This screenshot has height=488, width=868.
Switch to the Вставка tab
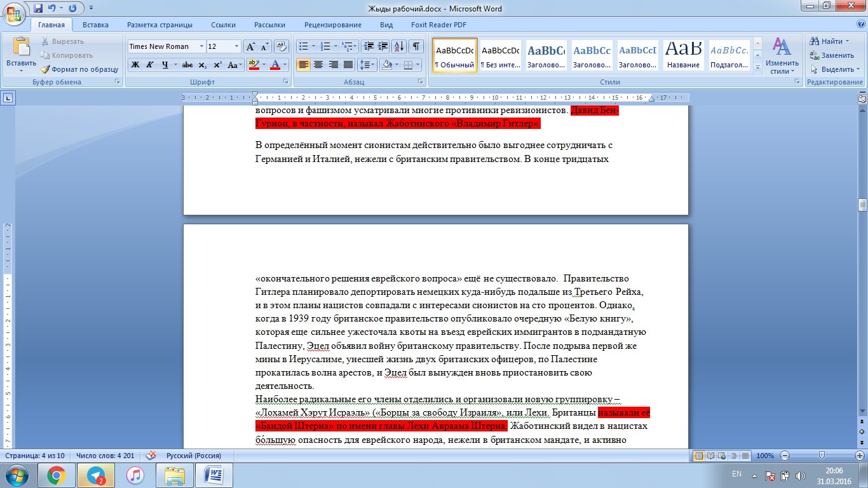95,25
